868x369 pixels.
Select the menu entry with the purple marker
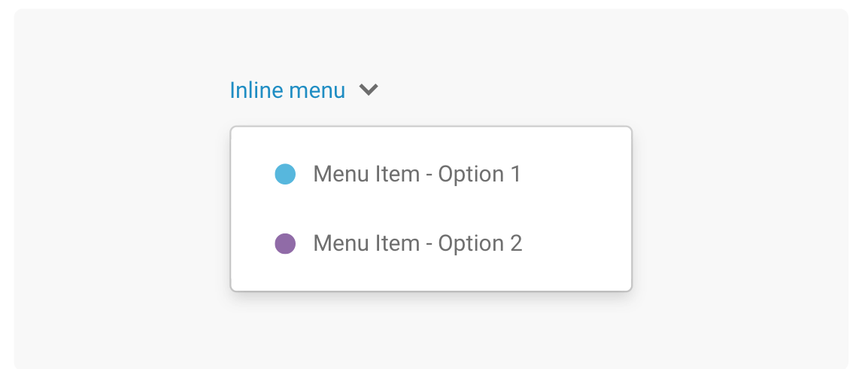coord(431,243)
